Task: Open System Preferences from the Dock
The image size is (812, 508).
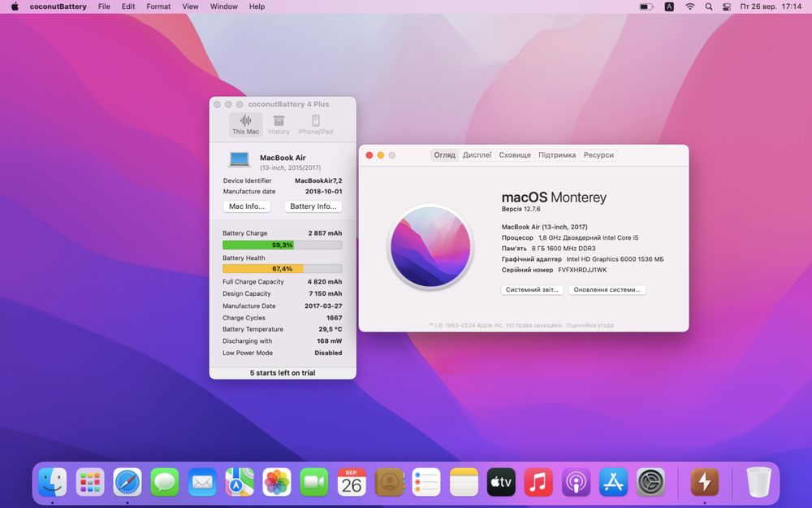Action: [x=650, y=482]
